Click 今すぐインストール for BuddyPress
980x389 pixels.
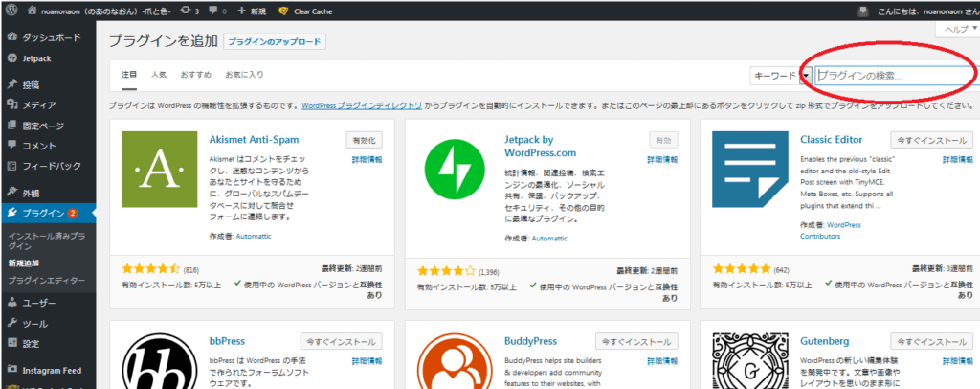pos(636,342)
